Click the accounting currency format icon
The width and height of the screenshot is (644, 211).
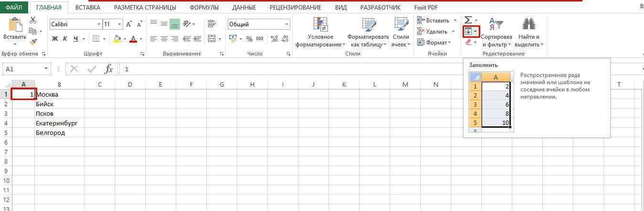[233, 39]
